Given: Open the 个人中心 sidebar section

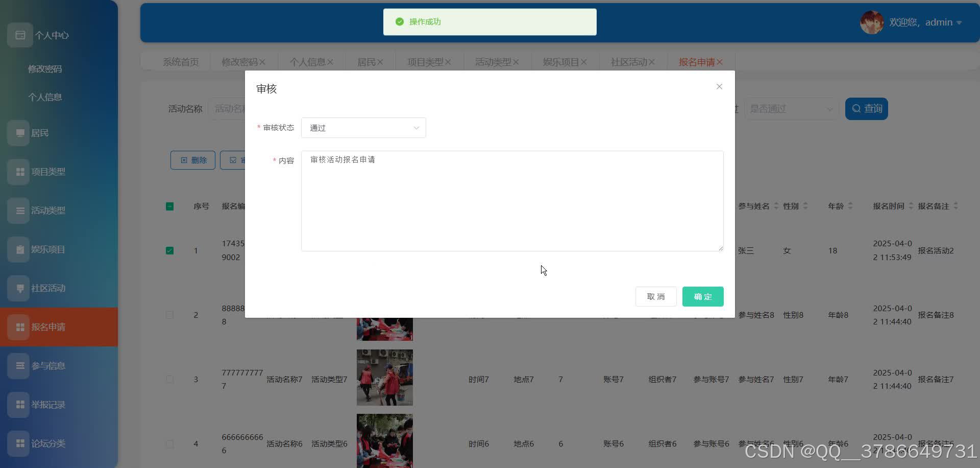Looking at the screenshot, I should coord(51,35).
